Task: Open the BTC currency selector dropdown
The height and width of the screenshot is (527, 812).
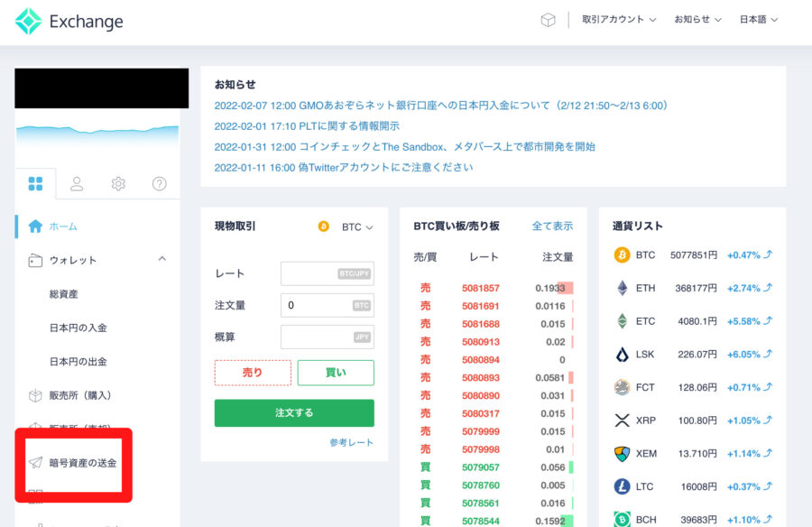Action: click(x=357, y=227)
